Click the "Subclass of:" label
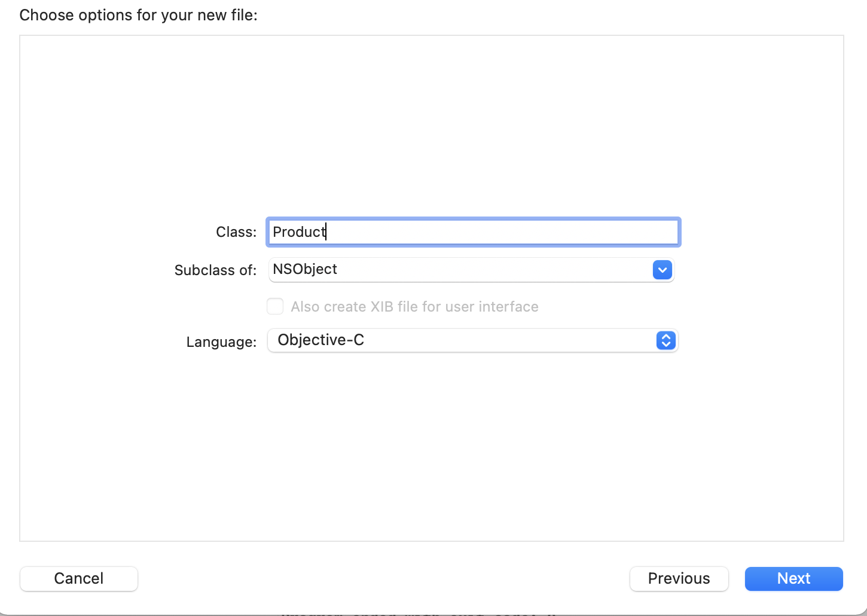This screenshot has width=867, height=616. pos(215,270)
